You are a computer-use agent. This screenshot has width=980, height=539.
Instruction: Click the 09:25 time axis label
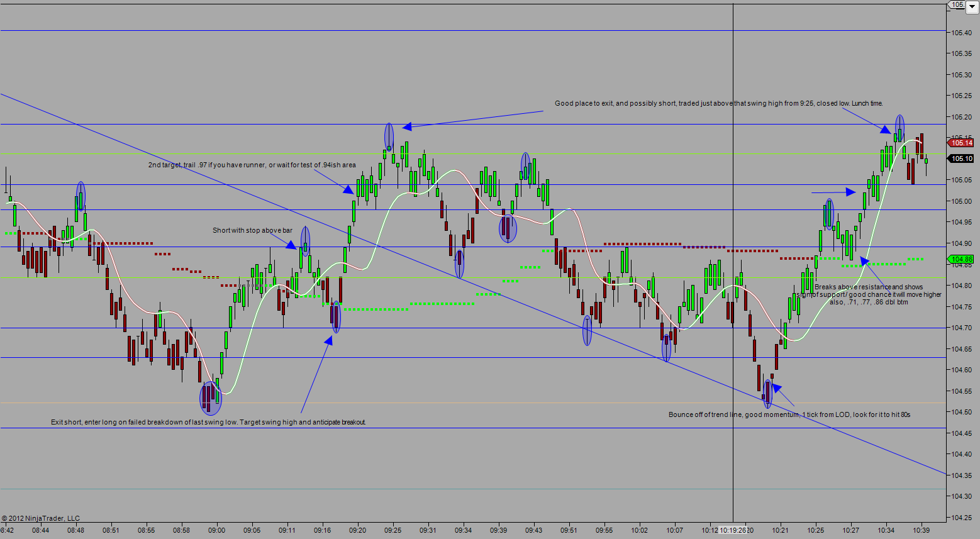pyautogui.click(x=393, y=530)
